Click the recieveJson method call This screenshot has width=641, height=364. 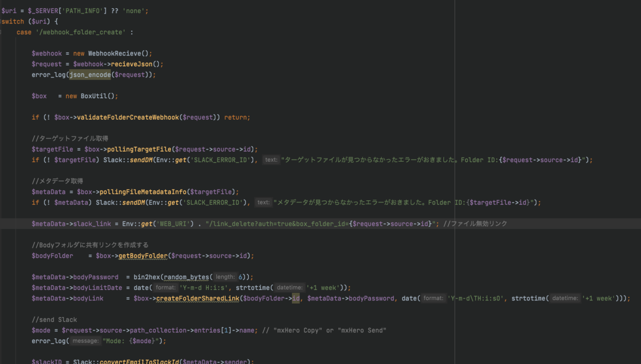(x=130, y=64)
